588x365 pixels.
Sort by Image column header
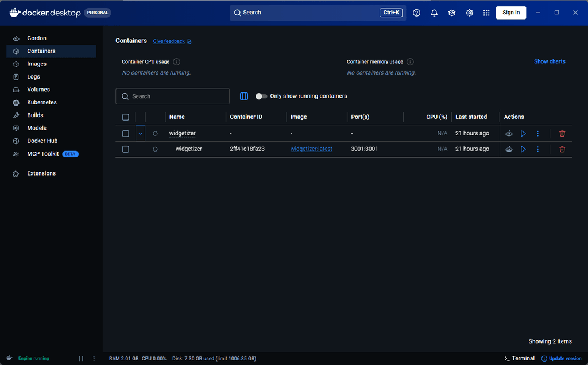299,117
